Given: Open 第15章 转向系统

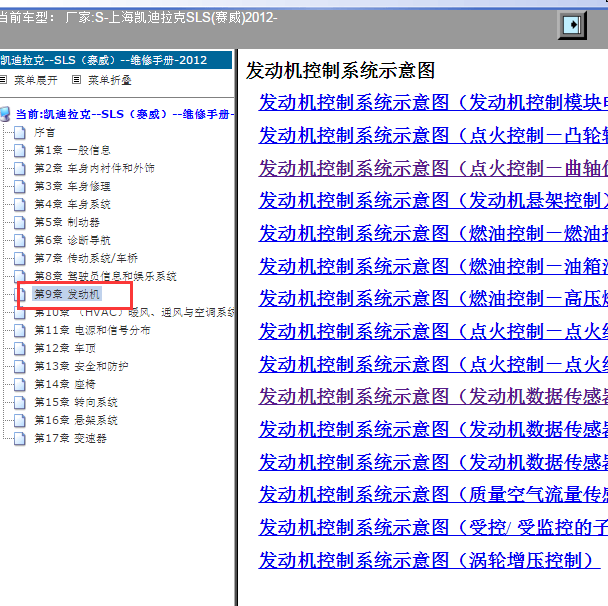Looking at the screenshot, I should click(x=76, y=402).
